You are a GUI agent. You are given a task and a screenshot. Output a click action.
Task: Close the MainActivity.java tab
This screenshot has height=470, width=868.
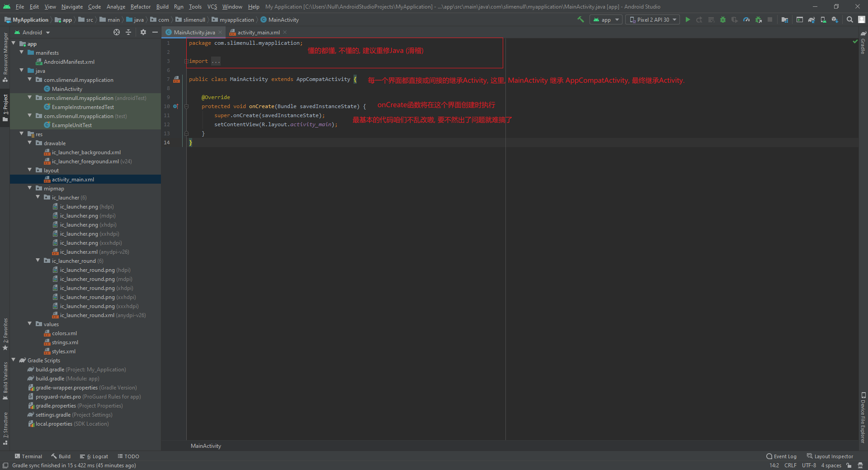pyautogui.click(x=220, y=32)
